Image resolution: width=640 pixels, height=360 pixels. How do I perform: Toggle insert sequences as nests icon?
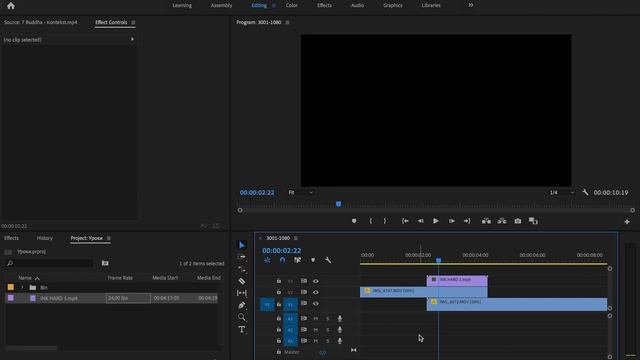point(267,260)
